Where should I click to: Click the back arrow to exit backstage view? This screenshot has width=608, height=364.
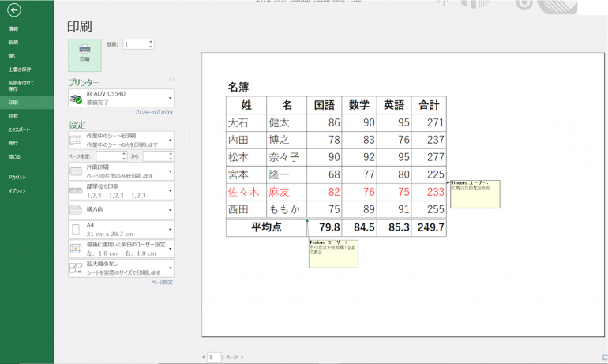click(13, 11)
